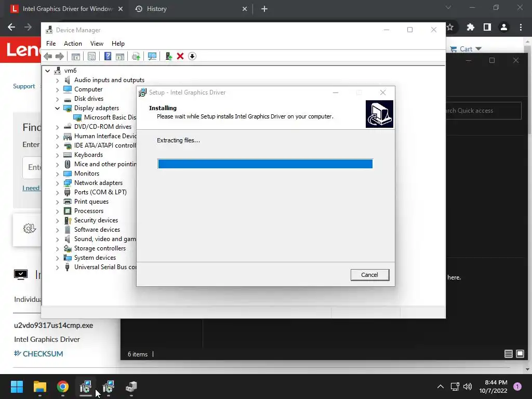Click the Keyboards category icon
This screenshot has height=399, width=532.
[68, 155]
